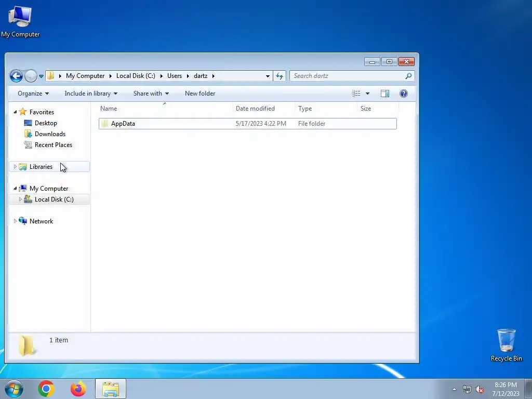
Task: Open recent pages arrow beside Forward button
Action: coord(41,76)
